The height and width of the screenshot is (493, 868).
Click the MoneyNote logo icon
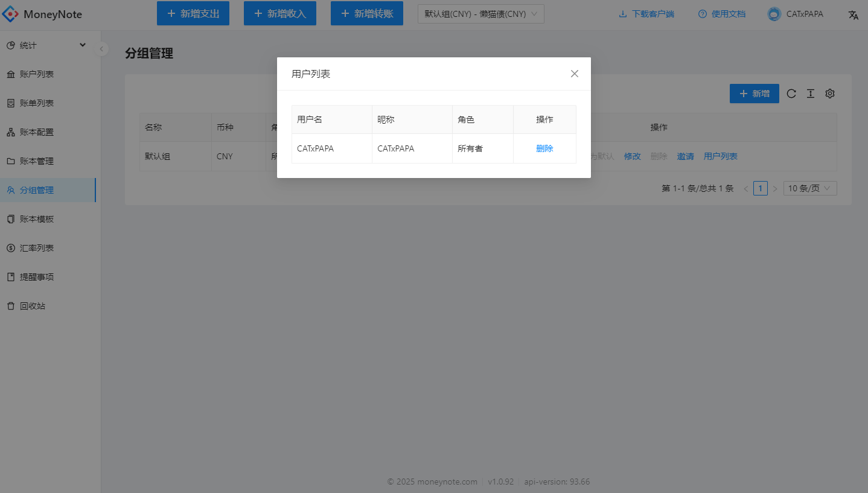point(11,14)
